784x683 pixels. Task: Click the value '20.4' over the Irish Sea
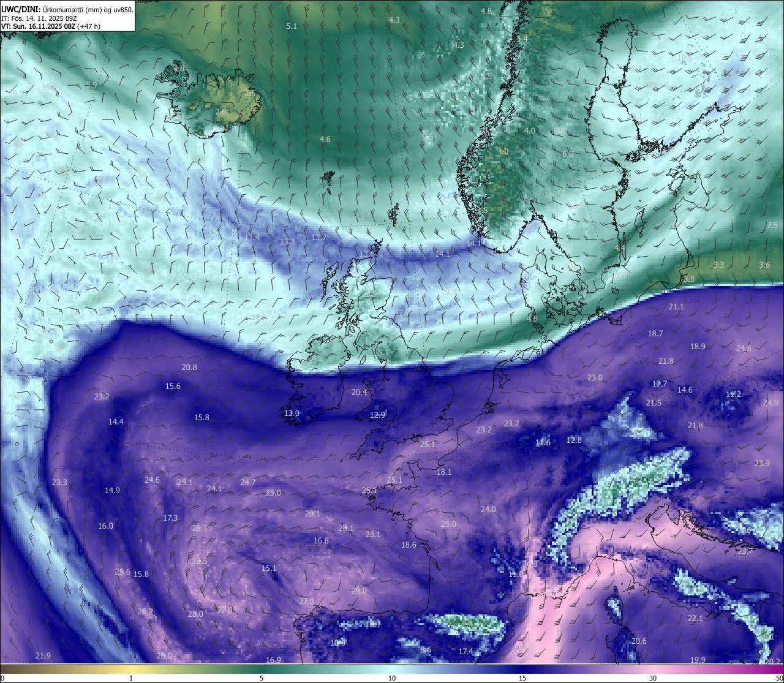360,392
